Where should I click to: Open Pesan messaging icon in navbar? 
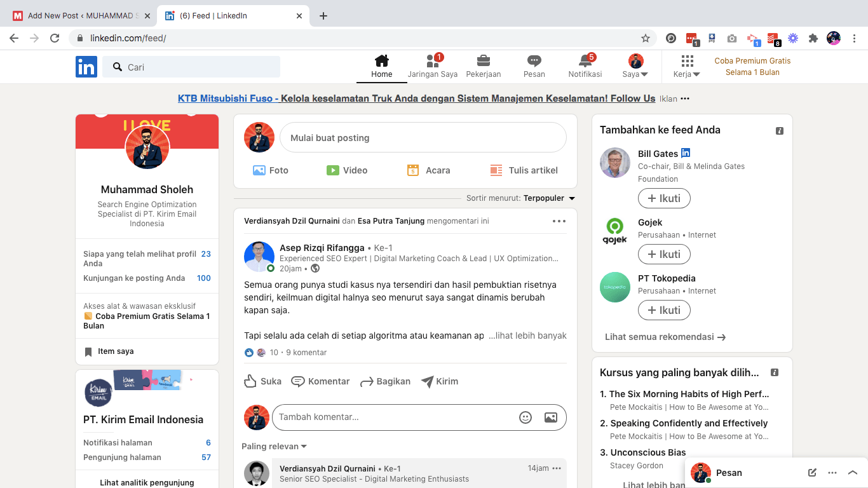tap(534, 67)
